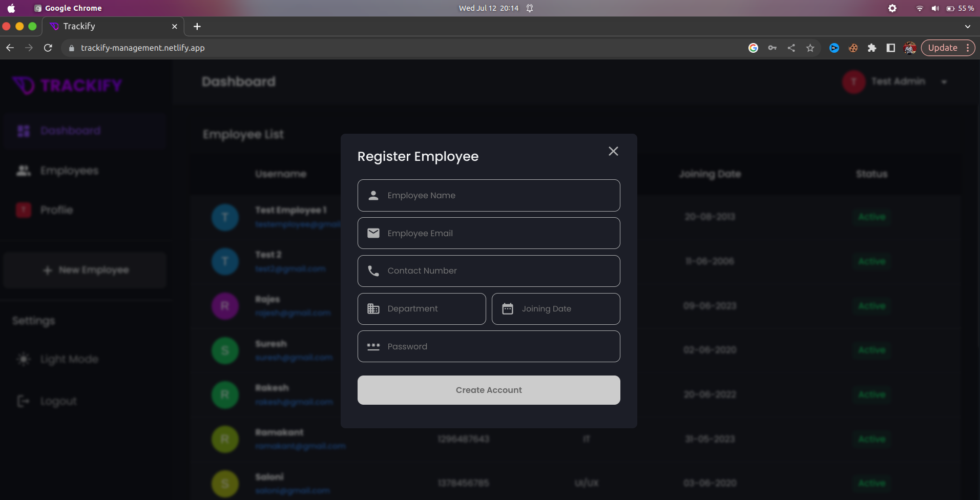This screenshot has height=500, width=980.
Task: Open Chrome side panel icon
Action: 891,48
